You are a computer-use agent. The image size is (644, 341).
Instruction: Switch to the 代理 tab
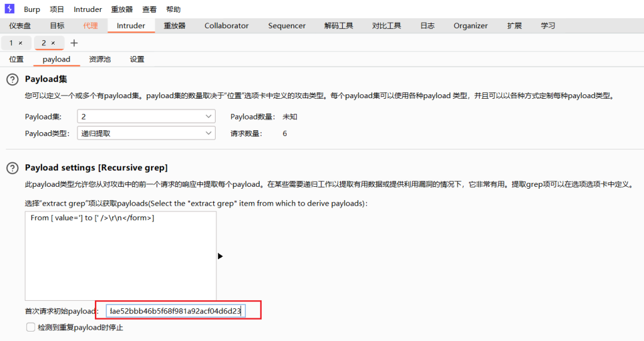(x=90, y=26)
